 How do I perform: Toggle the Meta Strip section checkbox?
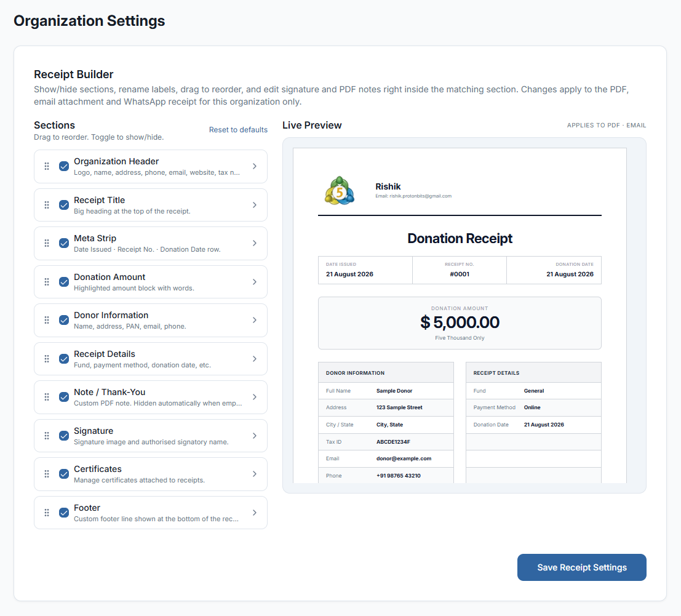click(x=64, y=243)
